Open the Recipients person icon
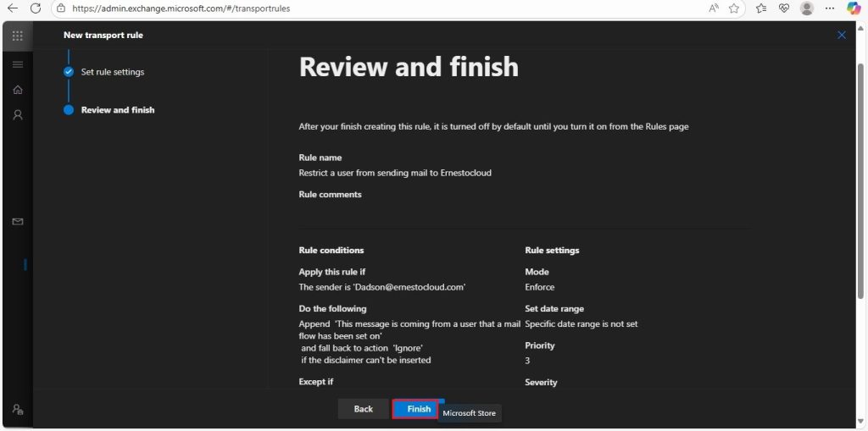868x431 pixels. [18, 115]
